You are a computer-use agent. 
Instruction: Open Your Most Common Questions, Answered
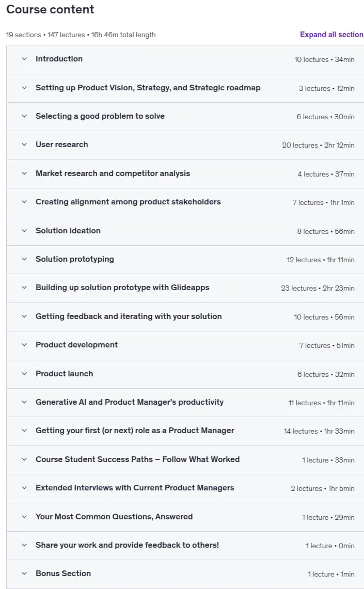tap(114, 517)
